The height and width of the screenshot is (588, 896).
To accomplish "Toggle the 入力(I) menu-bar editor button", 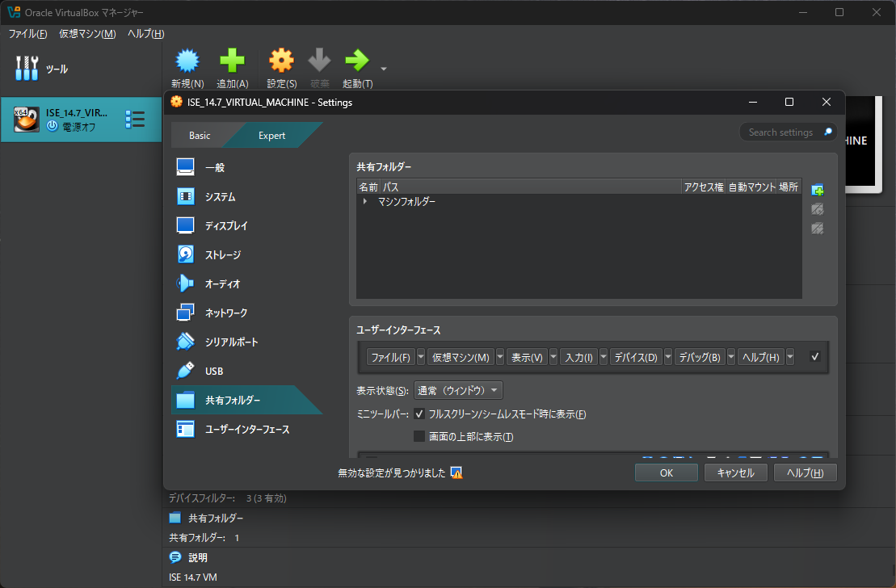I will tap(578, 357).
